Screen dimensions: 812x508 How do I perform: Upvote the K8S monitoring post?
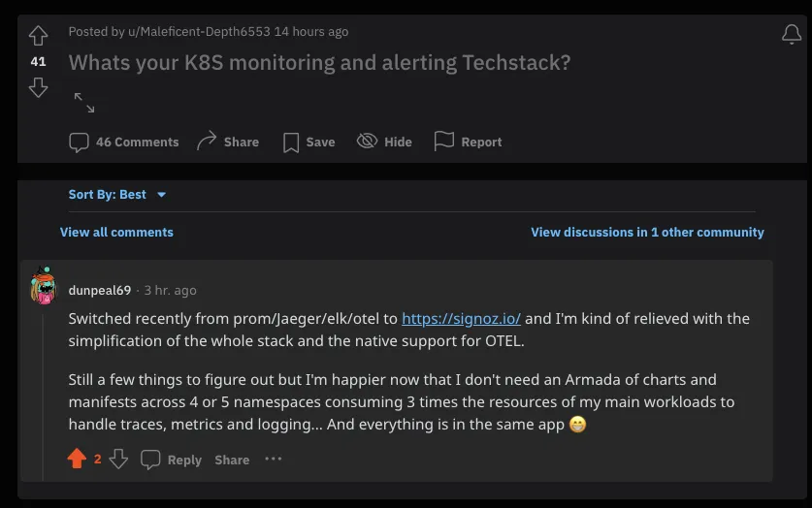click(x=39, y=36)
